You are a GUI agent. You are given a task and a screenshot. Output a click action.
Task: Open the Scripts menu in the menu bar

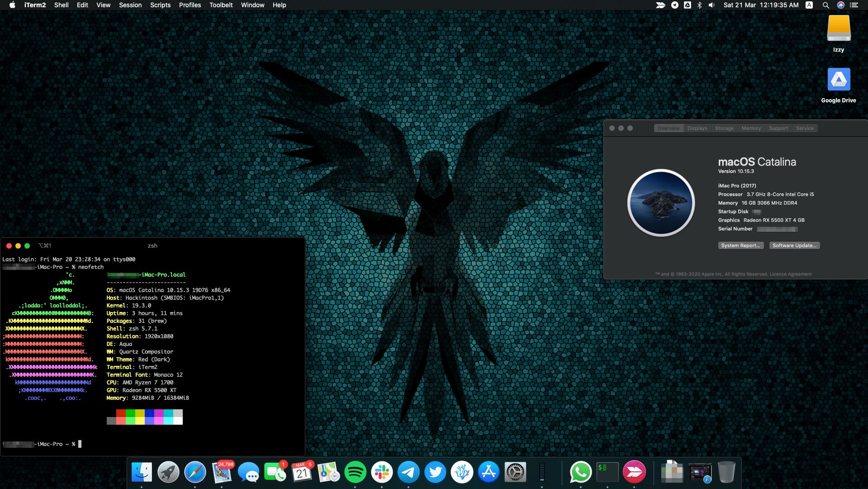pos(160,5)
